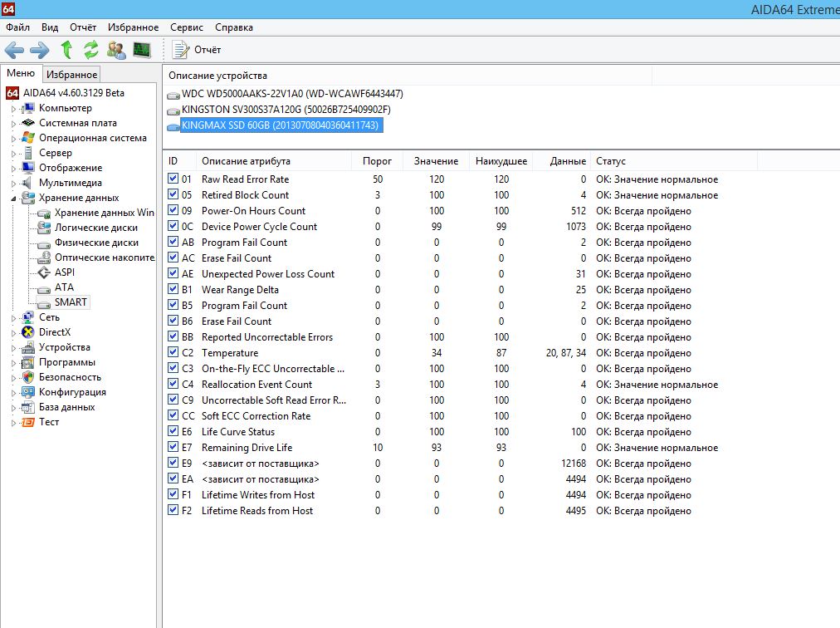Uncheck attribute 01 Raw Read Error Rate
840x628 pixels.
[173, 179]
